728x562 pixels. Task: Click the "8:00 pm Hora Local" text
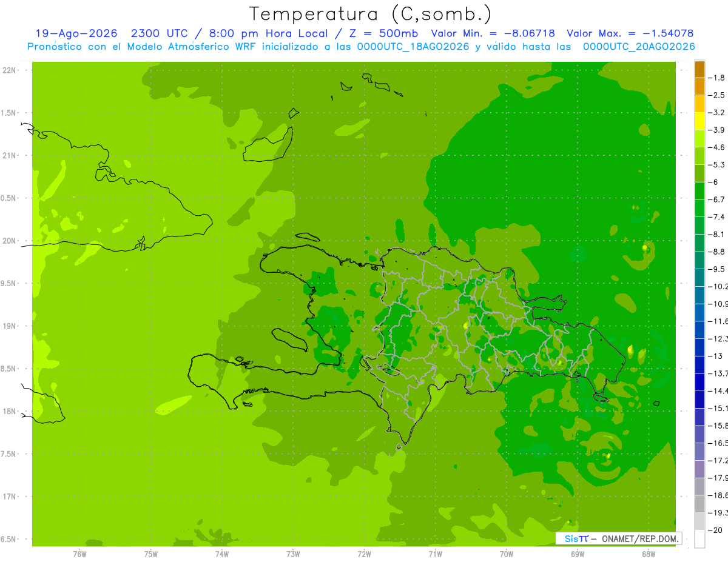[x=269, y=33]
